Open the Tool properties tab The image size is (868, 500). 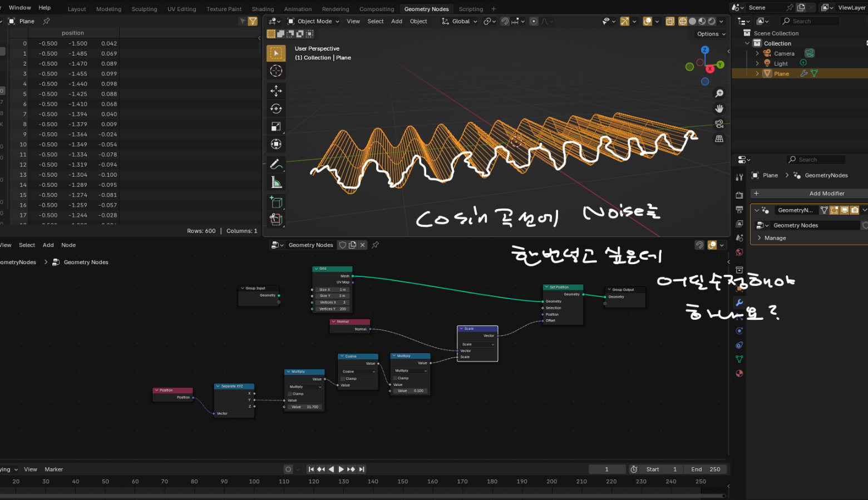coord(739,177)
